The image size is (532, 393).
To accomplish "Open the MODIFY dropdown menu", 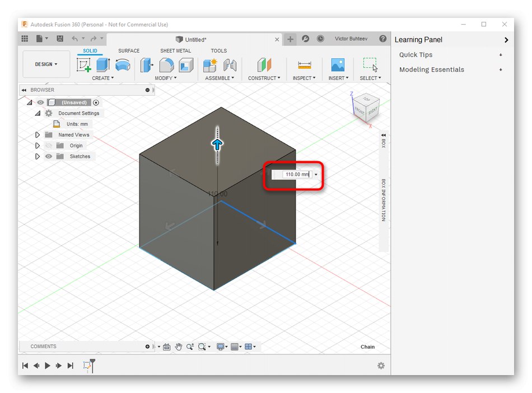I will click(x=166, y=78).
